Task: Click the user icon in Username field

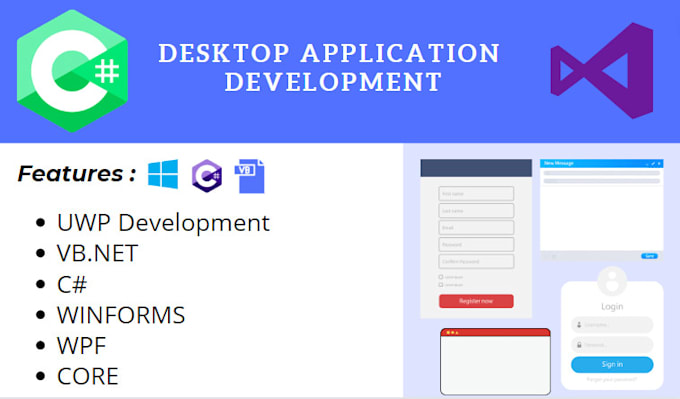Action: click(579, 324)
